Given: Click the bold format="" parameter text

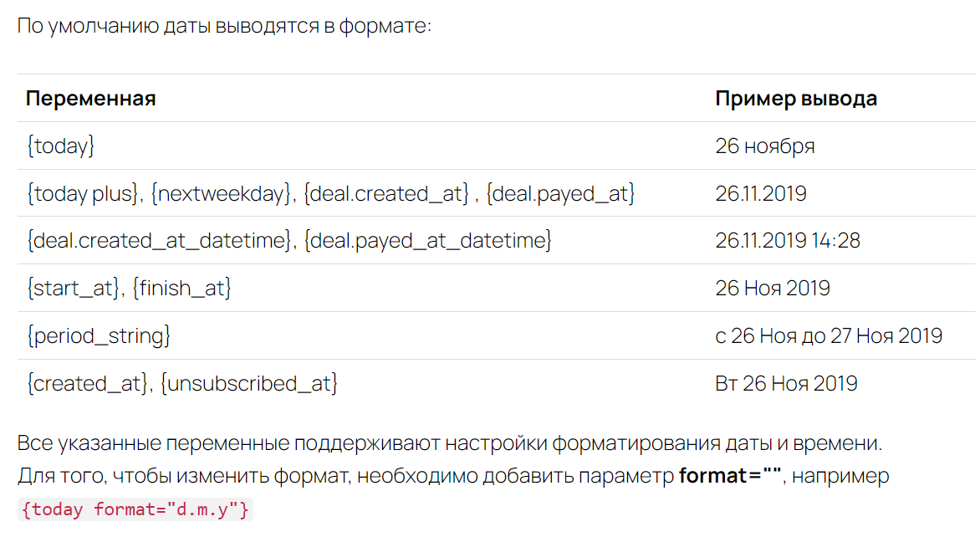Looking at the screenshot, I should coord(730,476).
